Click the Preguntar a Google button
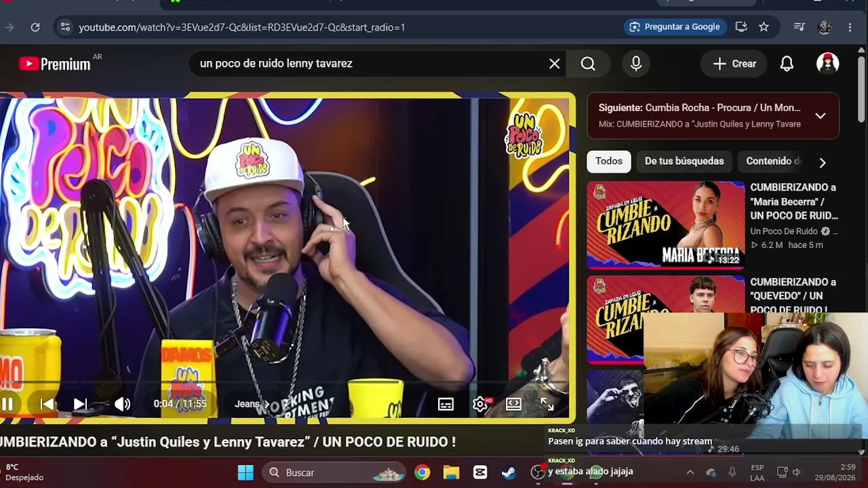 pyautogui.click(x=675, y=27)
